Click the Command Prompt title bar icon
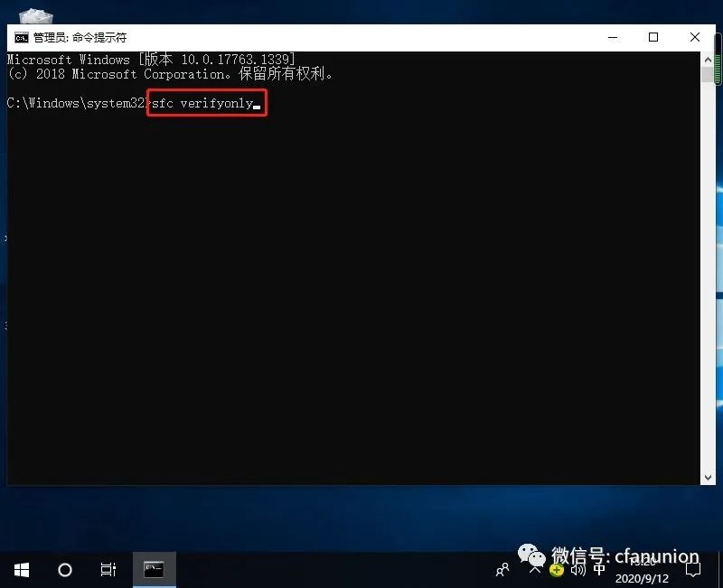Viewport: 723px width, 588px height. (x=21, y=38)
